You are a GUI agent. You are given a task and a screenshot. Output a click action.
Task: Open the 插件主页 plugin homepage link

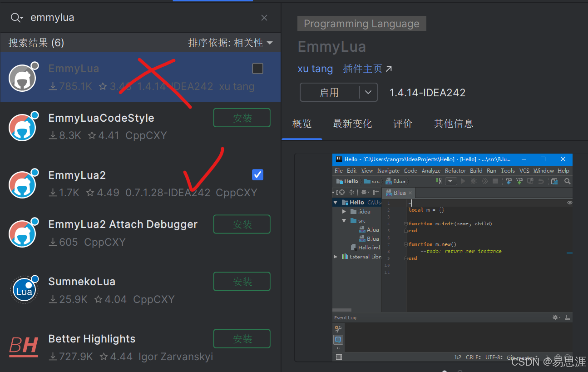coord(367,69)
